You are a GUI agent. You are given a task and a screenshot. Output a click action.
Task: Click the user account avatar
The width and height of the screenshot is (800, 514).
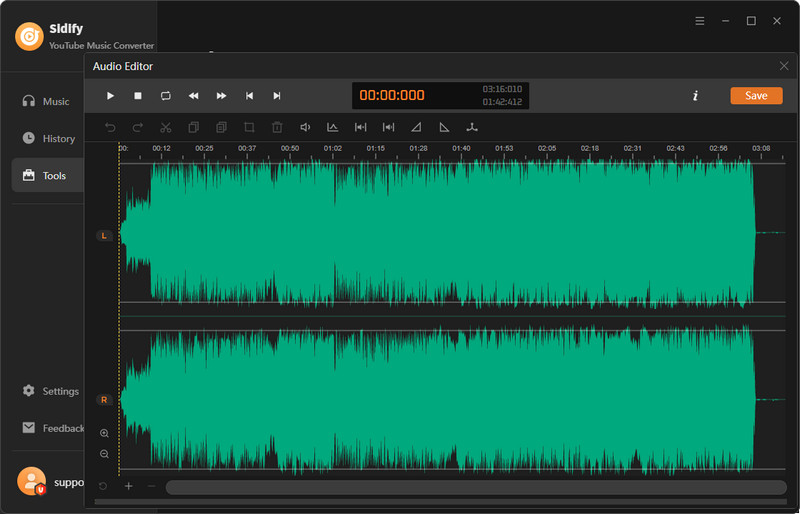click(x=31, y=481)
